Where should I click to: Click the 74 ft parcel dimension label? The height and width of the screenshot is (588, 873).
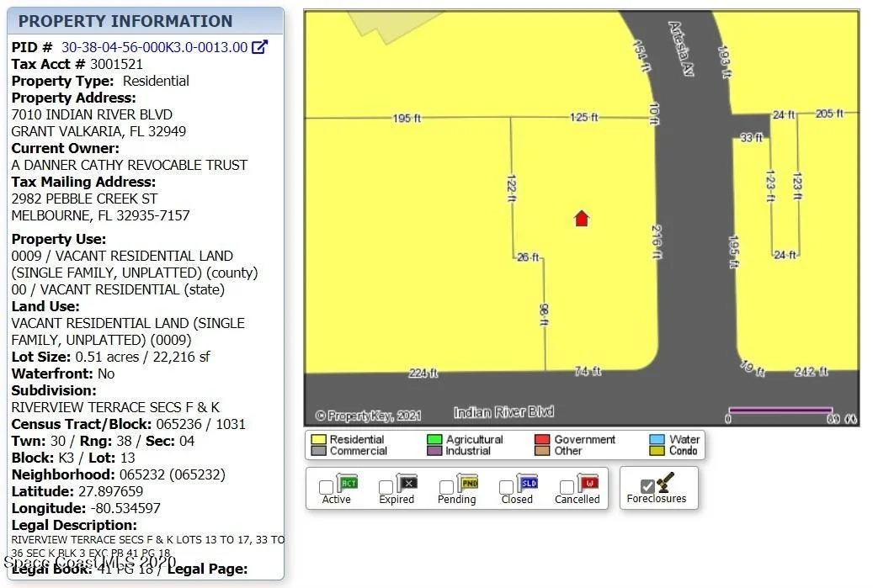pyautogui.click(x=588, y=371)
